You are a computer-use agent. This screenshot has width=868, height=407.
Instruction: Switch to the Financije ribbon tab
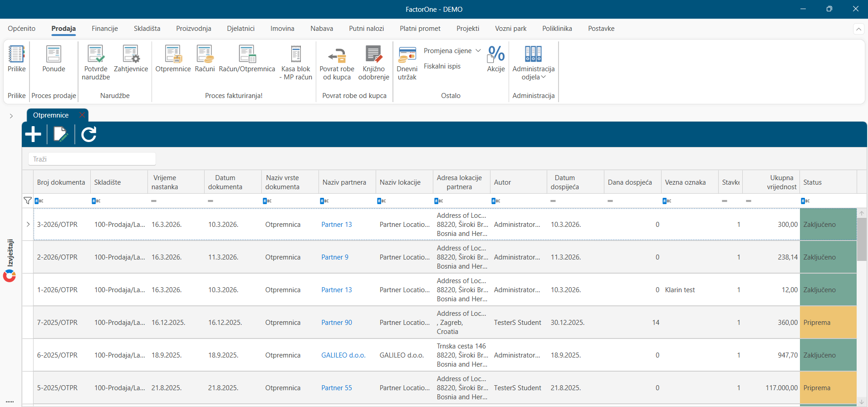pos(105,29)
